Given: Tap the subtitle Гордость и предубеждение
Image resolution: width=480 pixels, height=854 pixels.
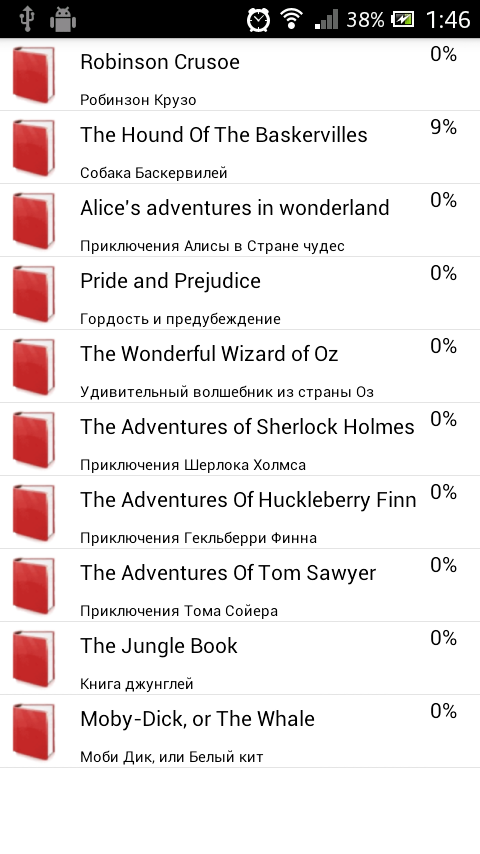Looking at the screenshot, I should (180, 319).
